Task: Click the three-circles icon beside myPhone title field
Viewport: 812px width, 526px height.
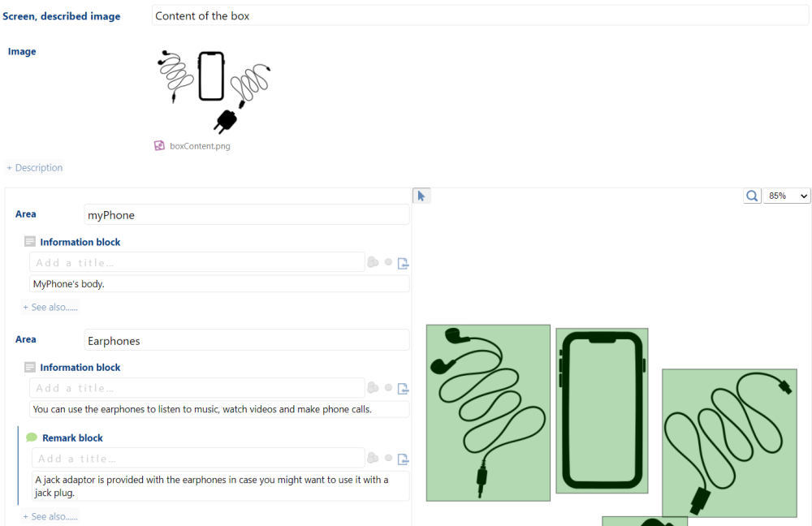Action: pos(373,262)
